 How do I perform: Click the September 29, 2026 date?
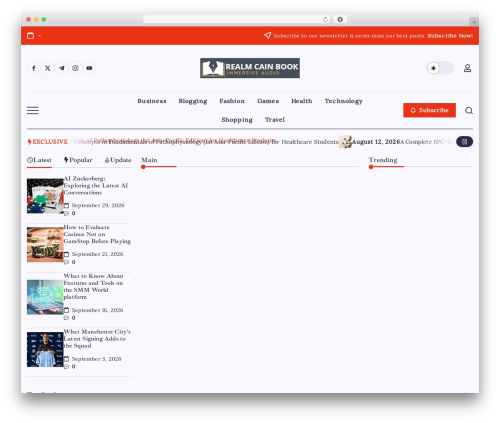pos(98,205)
